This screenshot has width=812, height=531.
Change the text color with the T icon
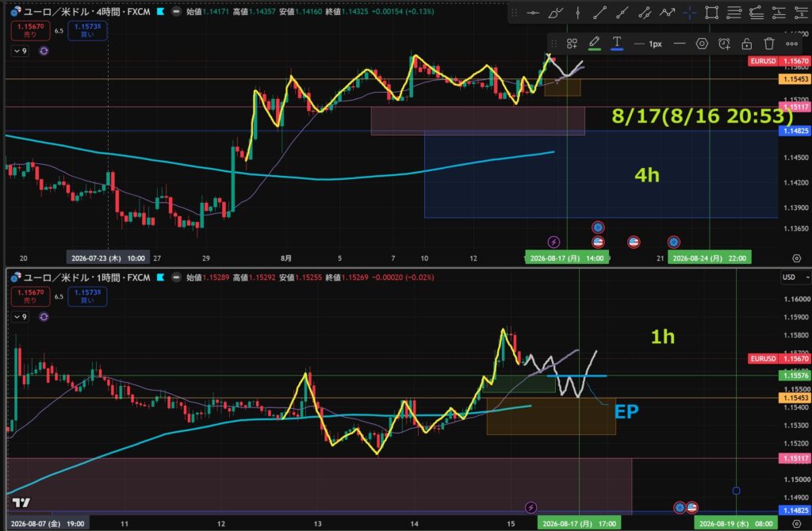tap(617, 43)
